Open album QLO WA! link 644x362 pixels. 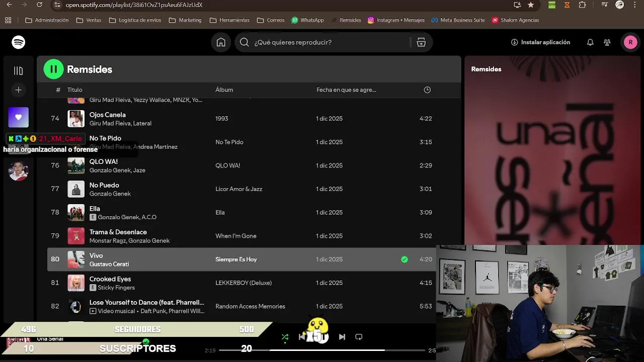(228, 165)
